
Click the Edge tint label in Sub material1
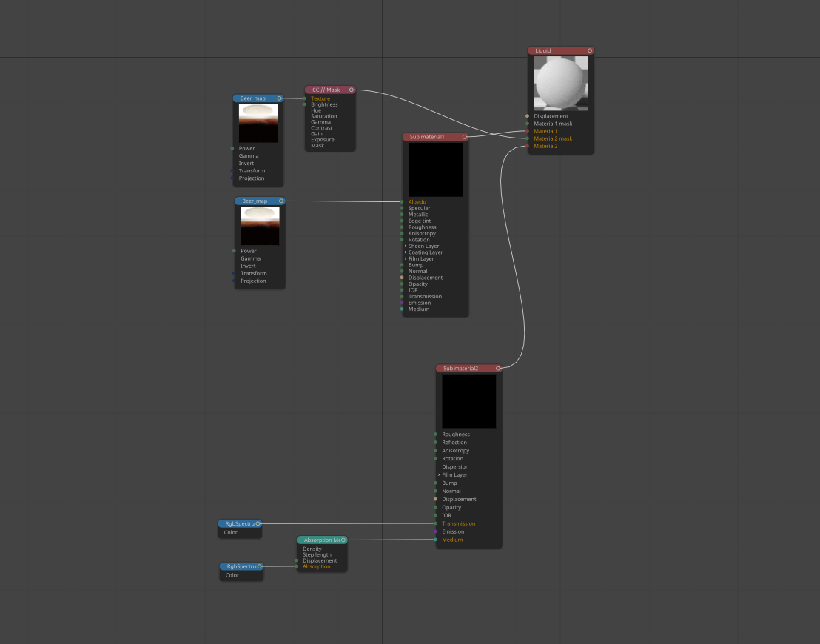click(420, 221)
